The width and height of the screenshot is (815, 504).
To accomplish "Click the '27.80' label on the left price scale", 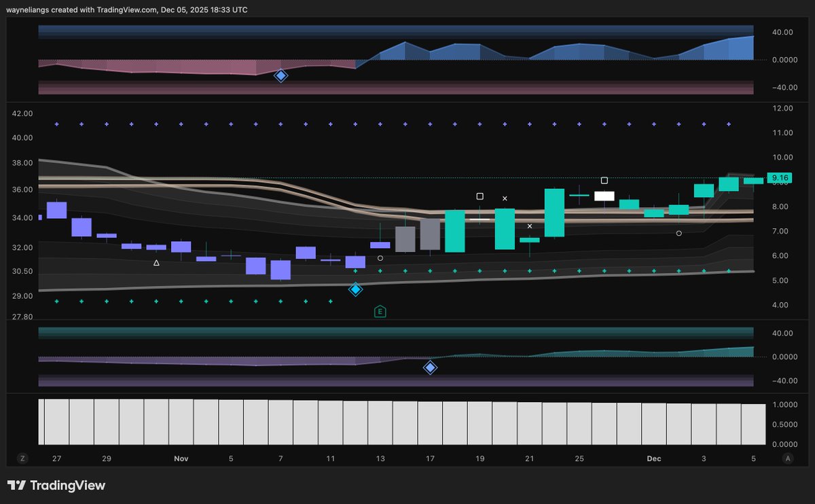I will (22, 317).
